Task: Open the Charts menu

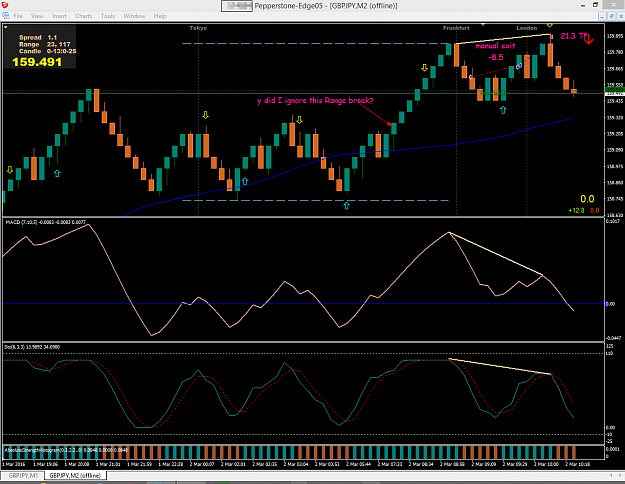Action: click(x=84, y=16)
